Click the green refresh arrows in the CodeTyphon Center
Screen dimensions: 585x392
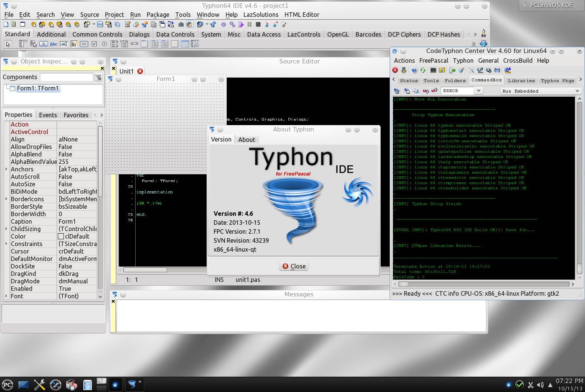423,70
